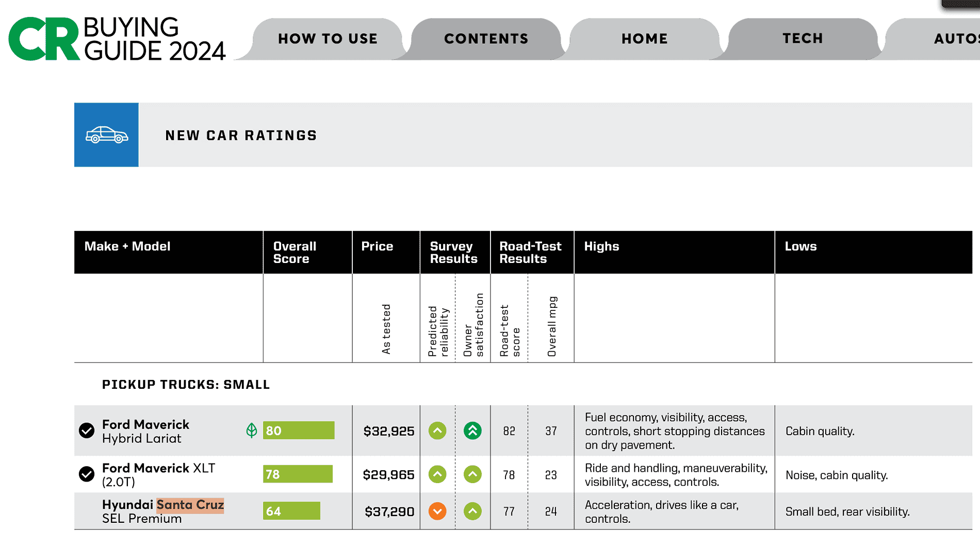Image resolution: width=980 pixels, height=545 pixels.
Task: Click the green leaf icon on Ford Maverick Hybrid
Action: (x=252, y=430)
